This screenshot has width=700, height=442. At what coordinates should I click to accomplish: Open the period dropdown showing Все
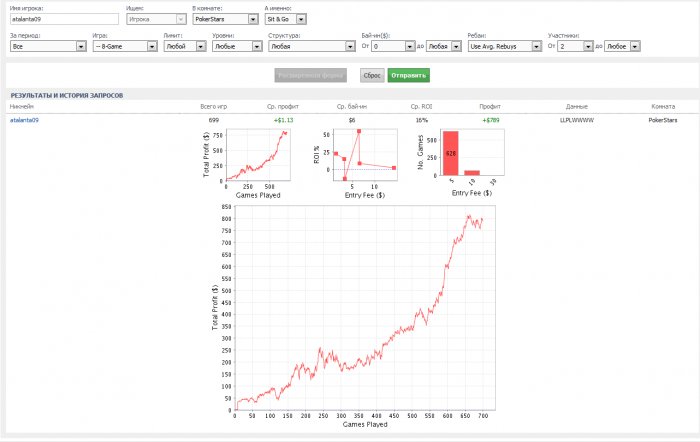tap(48, 46)
